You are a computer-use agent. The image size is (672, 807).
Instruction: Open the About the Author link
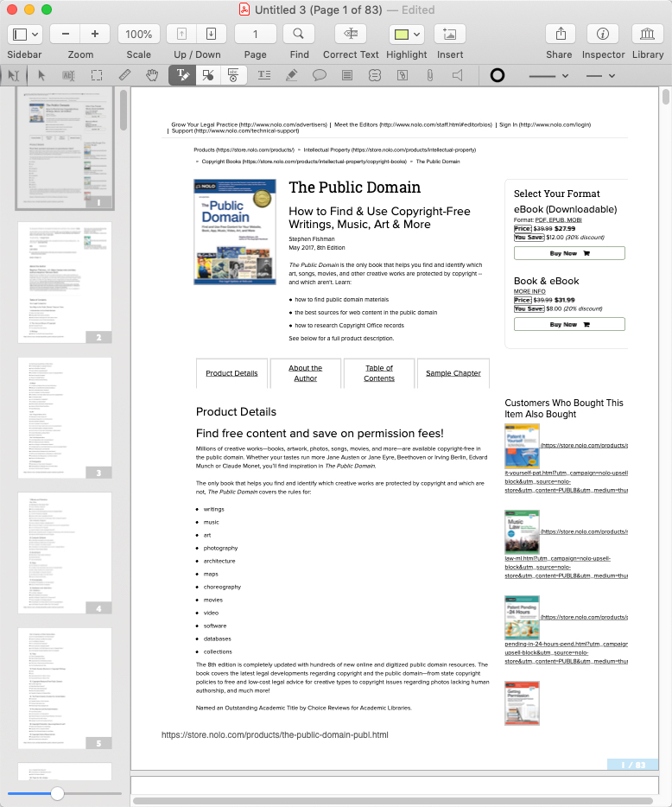click(306, 373)
